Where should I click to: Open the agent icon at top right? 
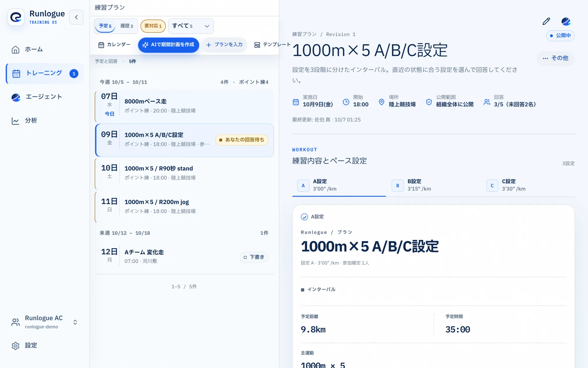(566, 21)
